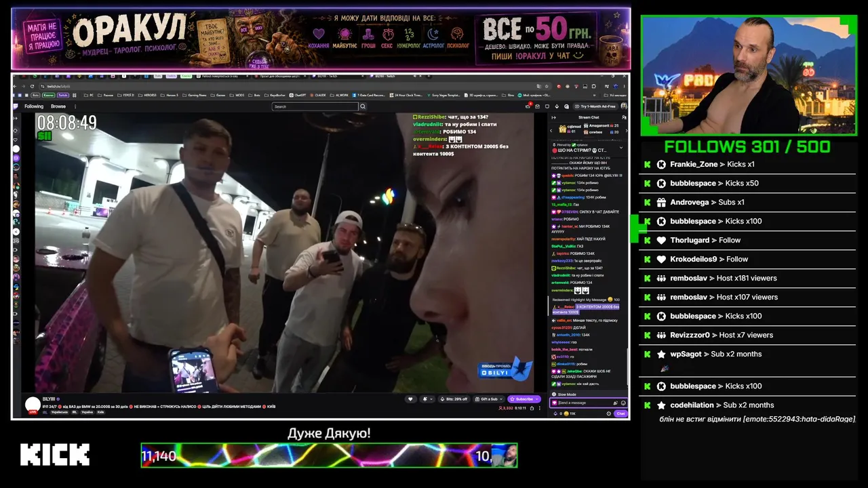
Task: Open Twitch notifications inbox icon
Action: point(536,106)
